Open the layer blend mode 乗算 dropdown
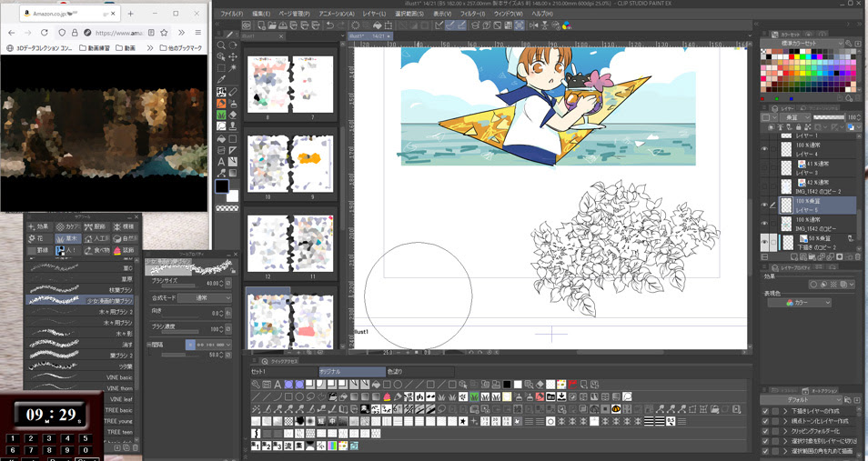Viewport: 868px width, 461px height. tap(794, 117)
